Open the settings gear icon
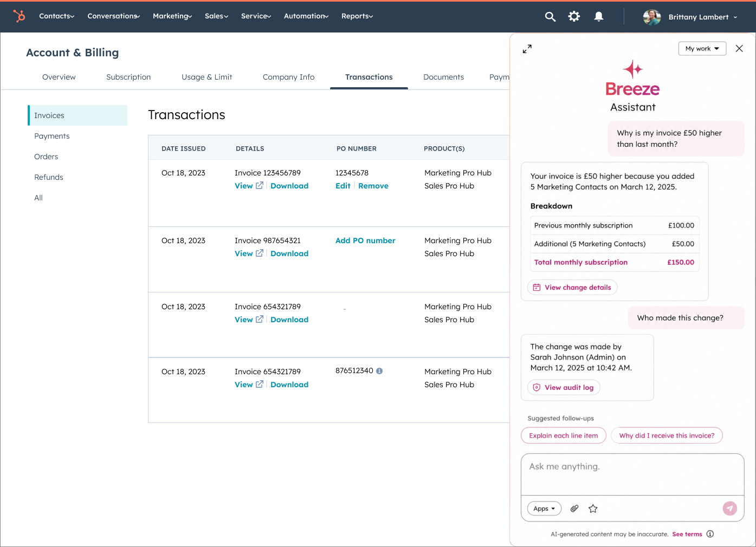 574,17
